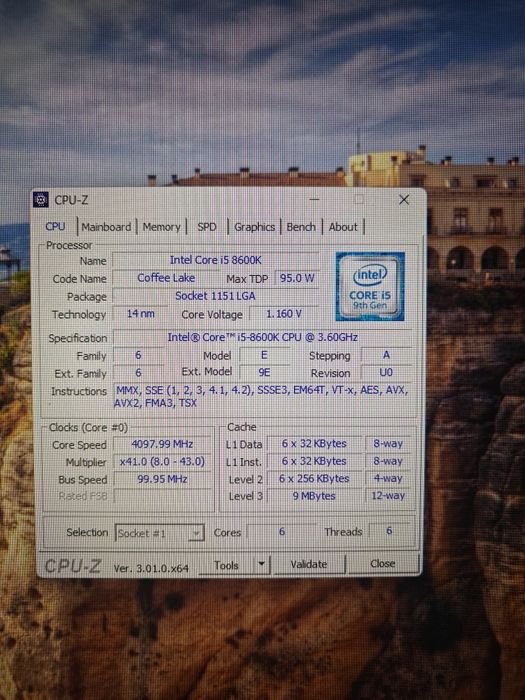The height and width of the screenshot is (700, 525).
Task: Click the version text Ver. 3.01.0.x64
Action: (151, 568)
